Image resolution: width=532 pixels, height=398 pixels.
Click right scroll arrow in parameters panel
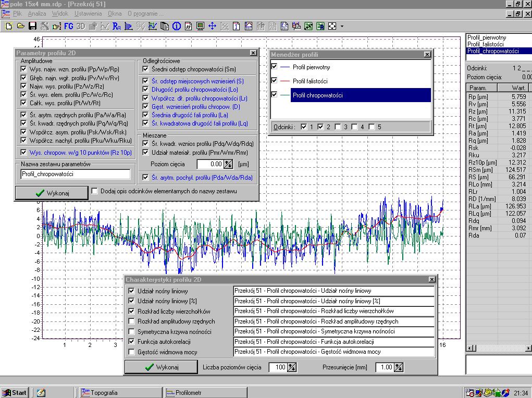(528, 348)
